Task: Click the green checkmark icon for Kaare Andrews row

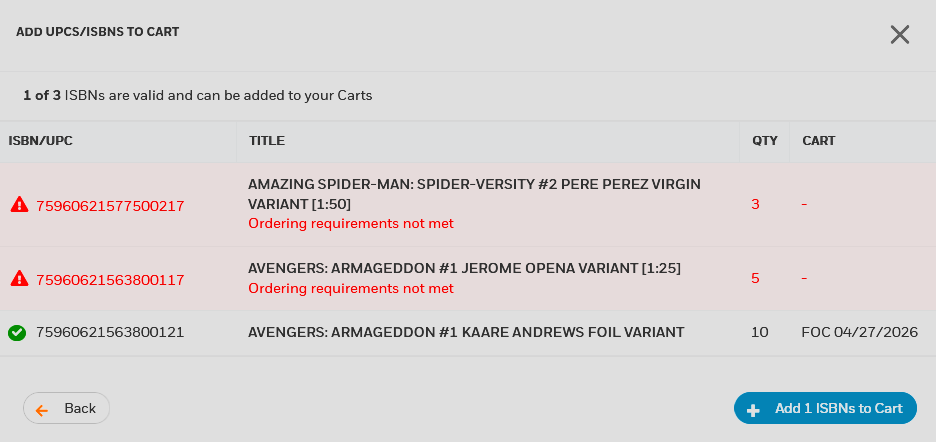Action: [17, 333]
